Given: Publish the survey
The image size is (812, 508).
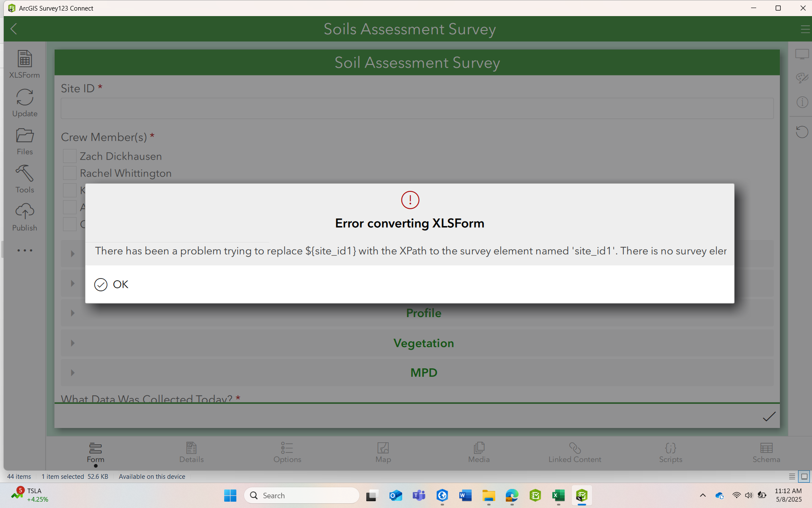Looking at the screenshot, I should click(x=24, y=216).
